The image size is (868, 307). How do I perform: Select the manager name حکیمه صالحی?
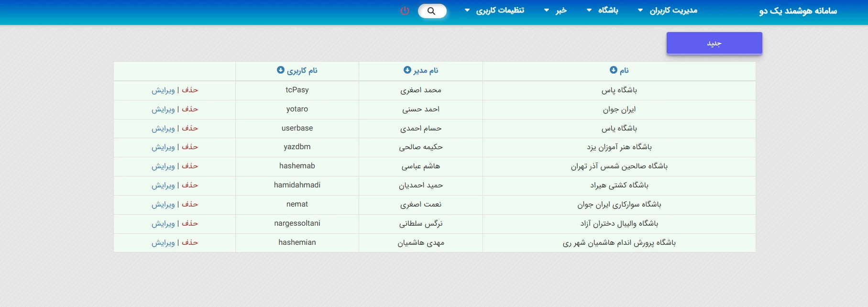(x=421, y=147)
